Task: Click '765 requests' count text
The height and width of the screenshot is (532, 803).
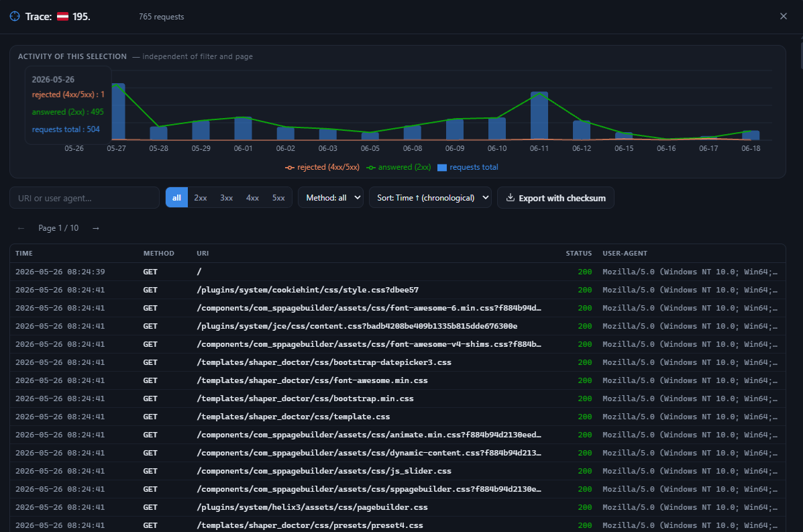Action: point(161,17)
